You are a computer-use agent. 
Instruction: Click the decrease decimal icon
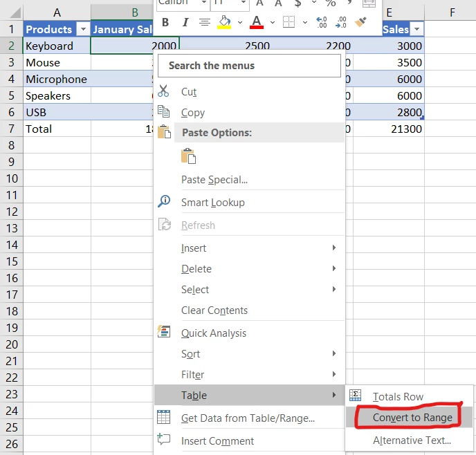(340, 23)
